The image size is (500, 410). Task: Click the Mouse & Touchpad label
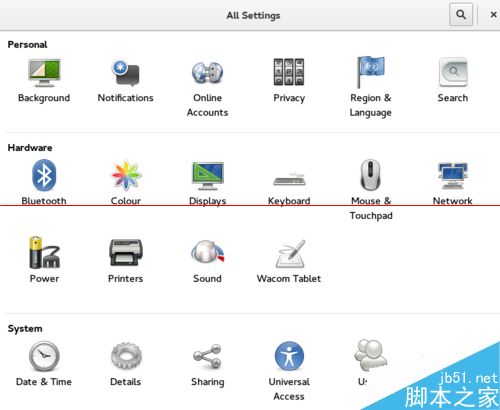tap(371, 208)
